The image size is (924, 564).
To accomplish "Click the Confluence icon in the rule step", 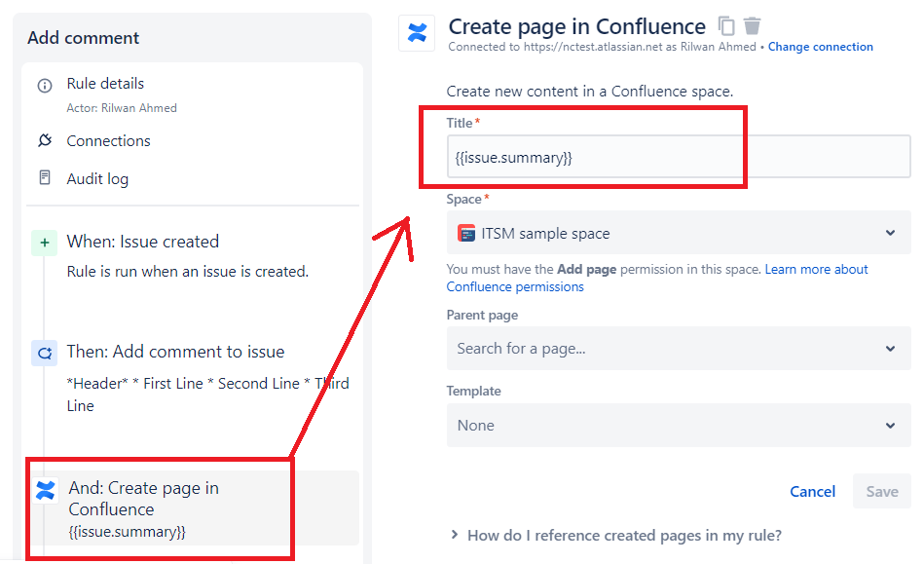I will click(46, 490).
